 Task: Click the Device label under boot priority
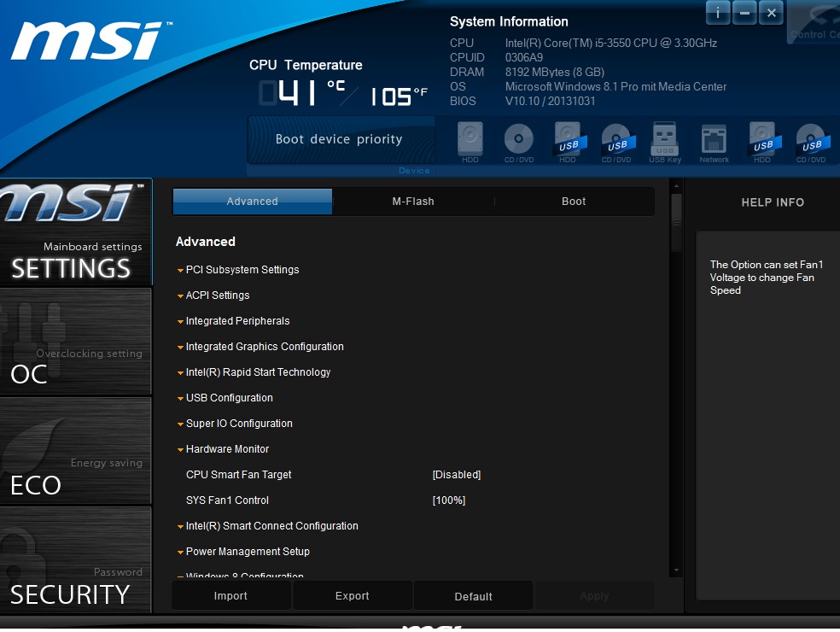coord(414,171)
